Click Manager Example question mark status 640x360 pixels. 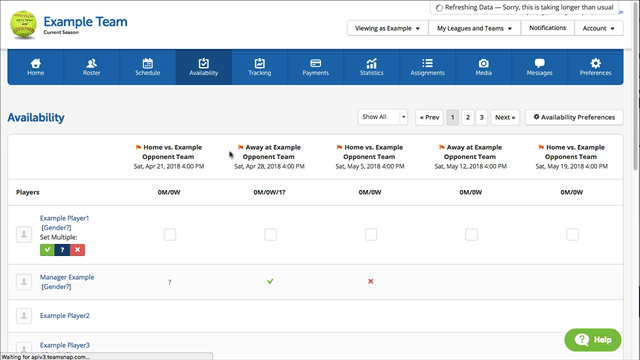click(170, 282)
